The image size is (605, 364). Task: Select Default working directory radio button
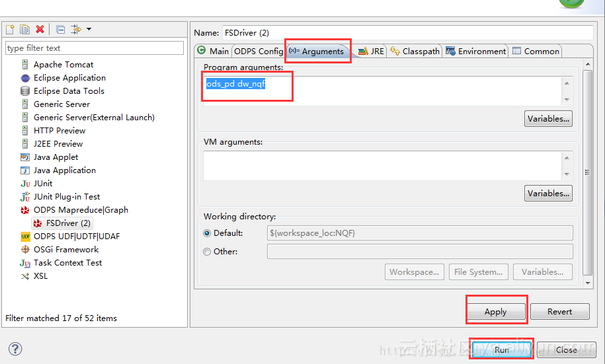pyautogui.click(x=207, y=233)
